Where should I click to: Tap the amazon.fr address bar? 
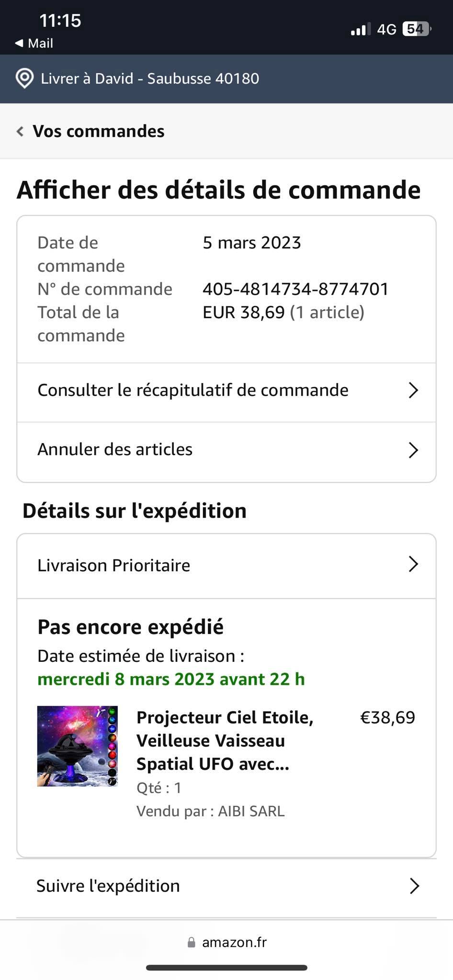click(234, 942)
